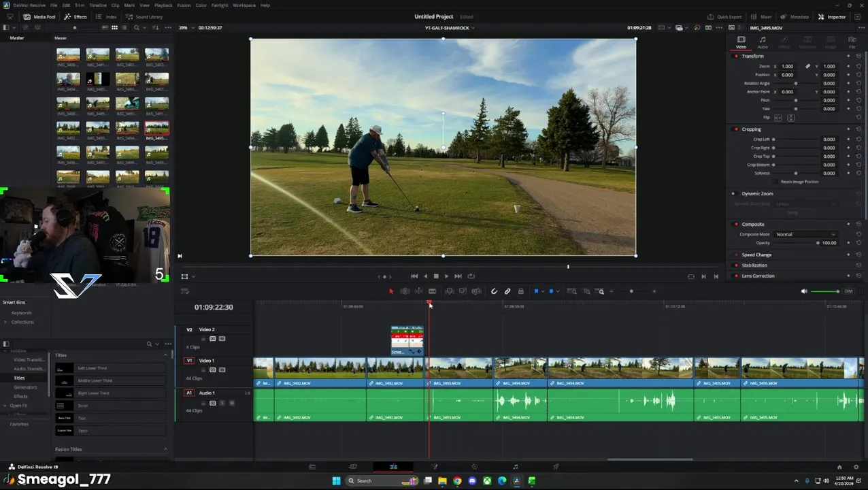Adjust the timeline zoom slider

pos(631,291)
